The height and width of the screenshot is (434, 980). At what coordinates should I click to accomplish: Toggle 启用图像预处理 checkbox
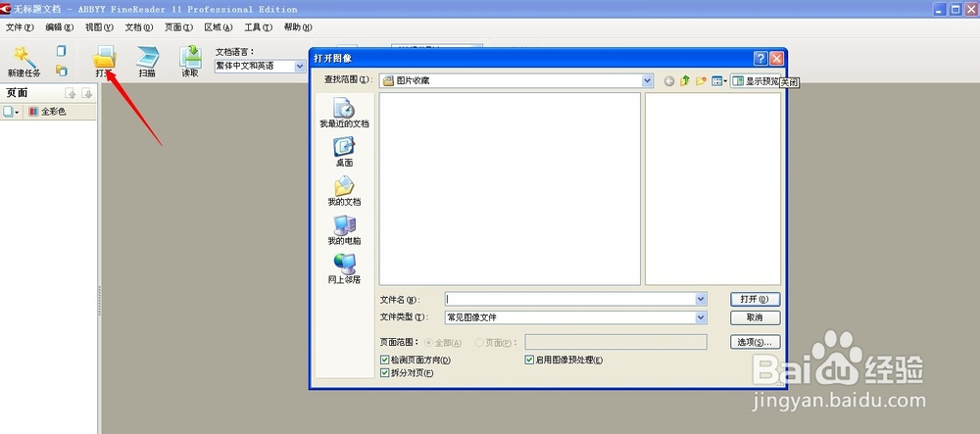[529, 361]
